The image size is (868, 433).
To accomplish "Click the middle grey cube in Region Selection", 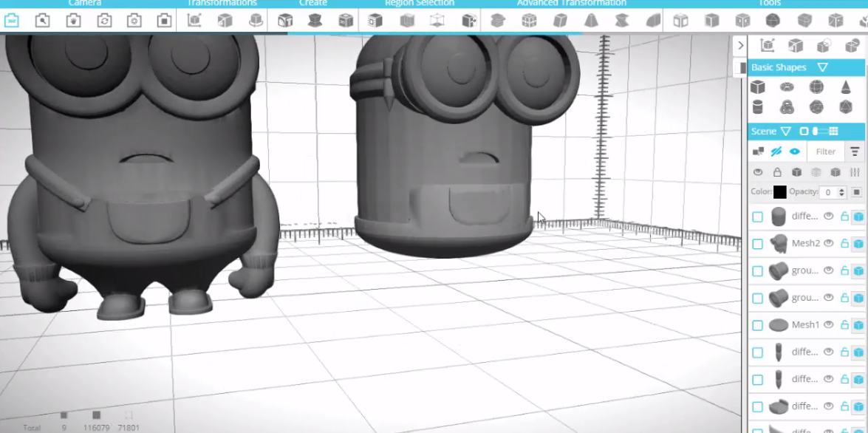I will [x=408, y=21].
